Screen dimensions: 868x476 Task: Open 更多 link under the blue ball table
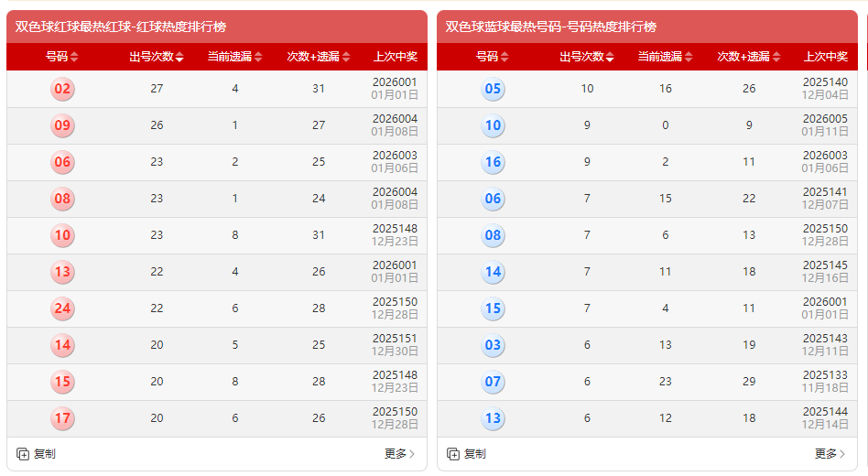pos(830,454)
